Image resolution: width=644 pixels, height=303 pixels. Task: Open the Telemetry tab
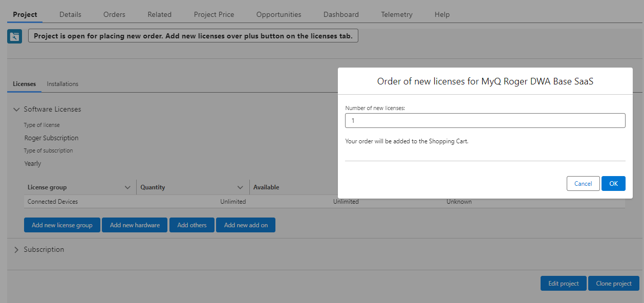pyautogui.click(x=396, y=14)
